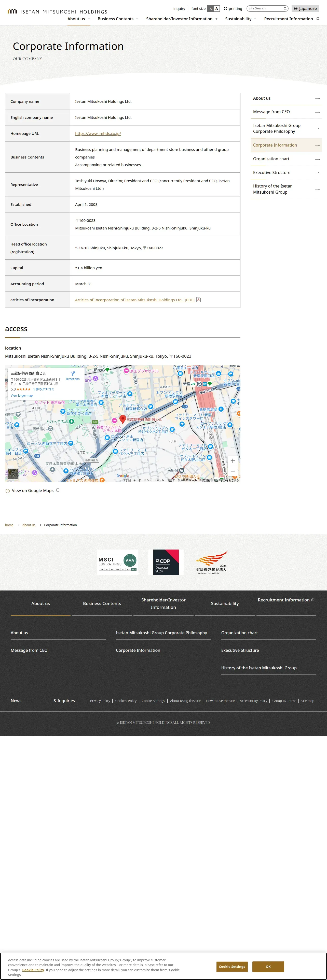The image size is (327, 980).
Task: Click the Isetan Mitsukoshi Holdings logo
Action: (57, 11)
